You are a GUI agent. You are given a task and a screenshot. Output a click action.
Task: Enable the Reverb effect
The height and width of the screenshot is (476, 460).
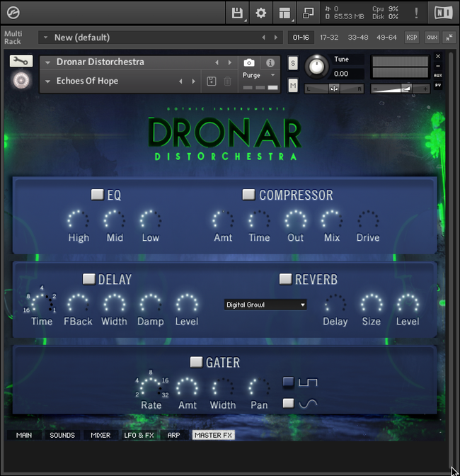pos(286,278)
